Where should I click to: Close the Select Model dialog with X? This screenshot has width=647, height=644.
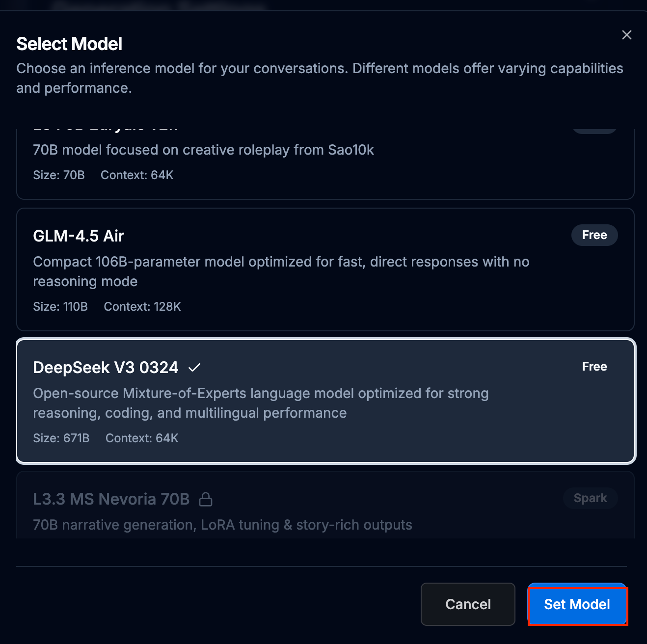click(626, 35)
